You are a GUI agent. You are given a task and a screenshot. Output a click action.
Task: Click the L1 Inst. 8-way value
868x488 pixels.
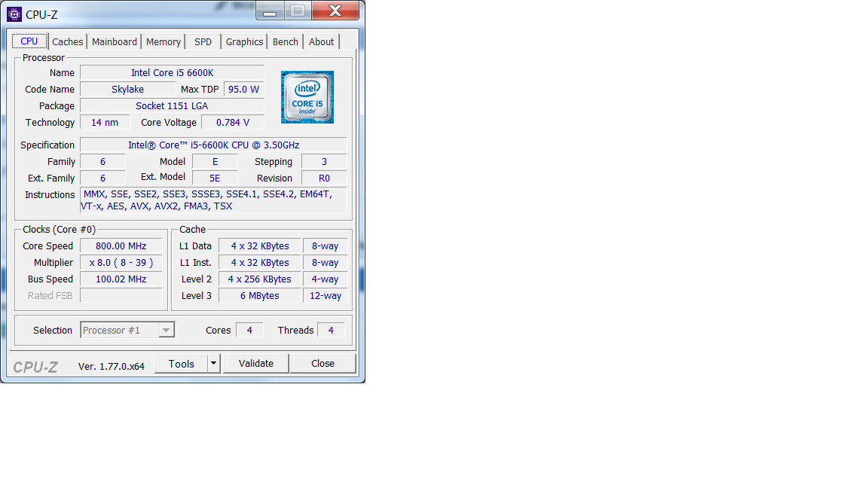pos(325,262)
